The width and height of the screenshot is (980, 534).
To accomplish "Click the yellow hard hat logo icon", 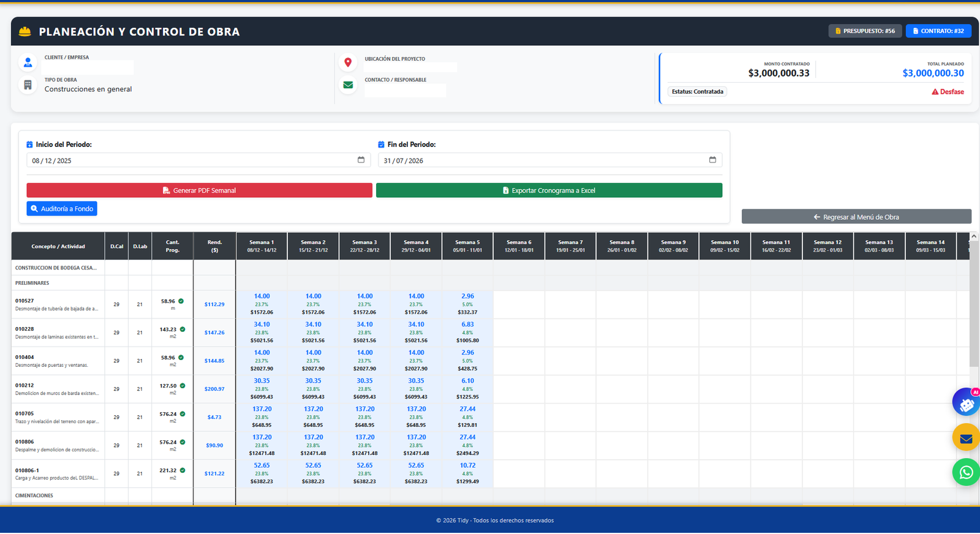I will [25, 31].
